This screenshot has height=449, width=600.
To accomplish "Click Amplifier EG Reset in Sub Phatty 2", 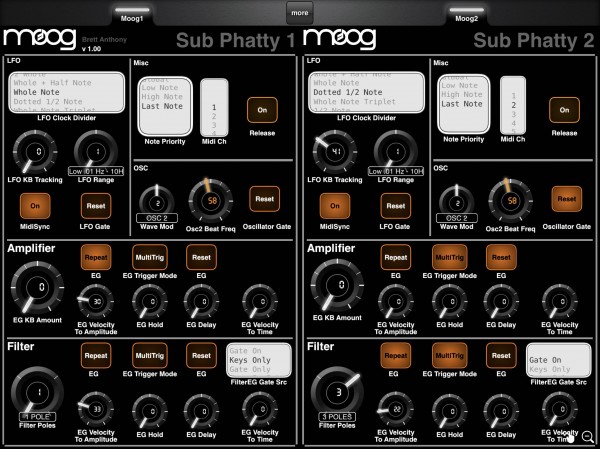I will pyautogui.click(x=501, y=258).
